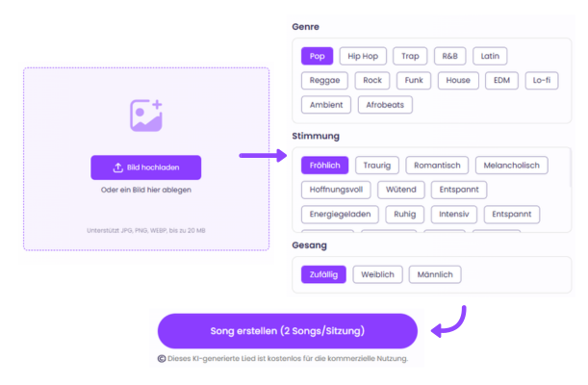Click the image placeholder icon in upload area
Screen dimensions: 588x385
point(146,115)
